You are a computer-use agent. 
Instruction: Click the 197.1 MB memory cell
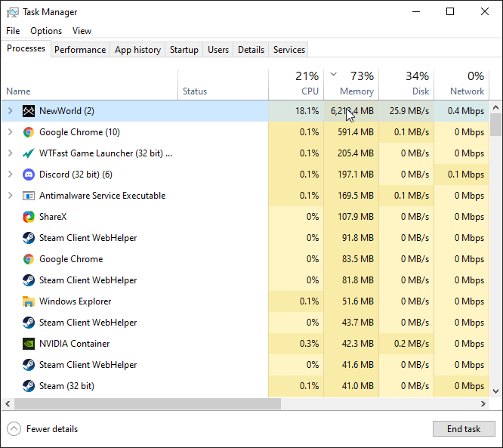[351, 175]
